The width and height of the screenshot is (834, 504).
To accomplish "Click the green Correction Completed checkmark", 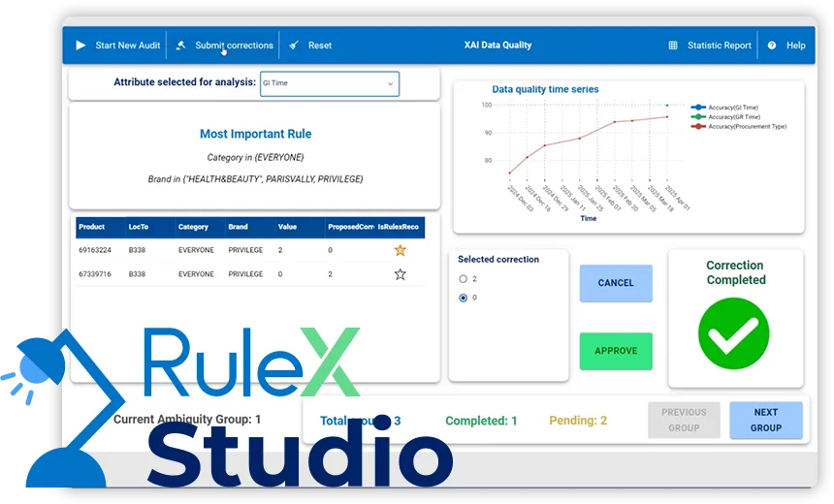I will tap(734, 333).
